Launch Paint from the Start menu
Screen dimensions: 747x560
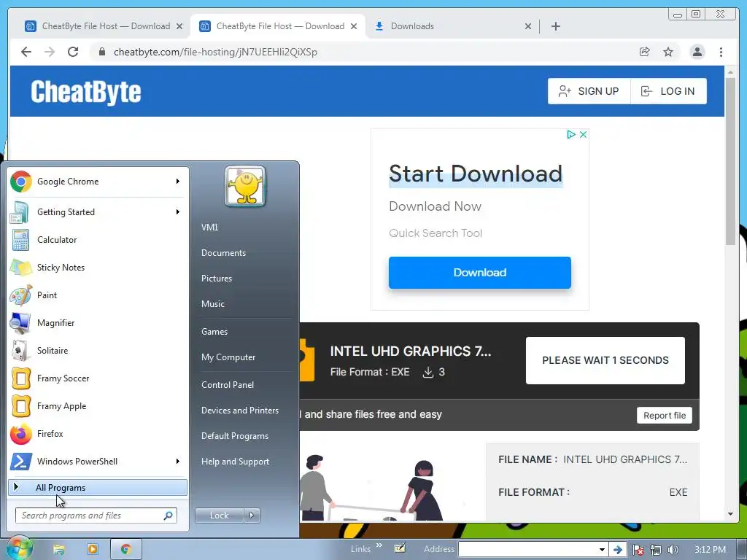pos(98,295)
